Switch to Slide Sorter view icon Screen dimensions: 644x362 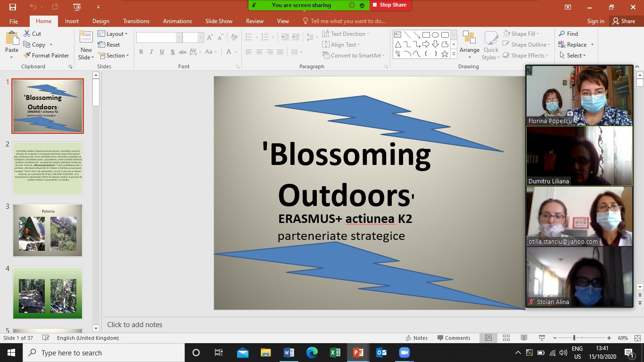pyautogui.click(x=506, y=338)
